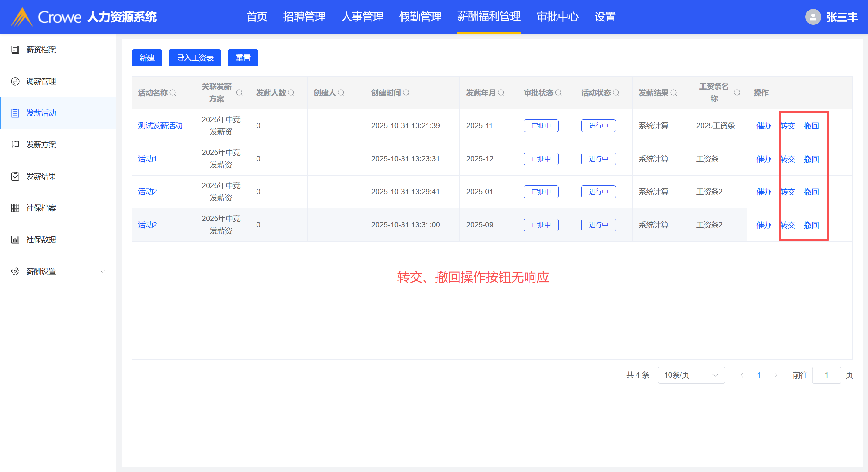The image size is (868, 472).
Task: Click search icon beside 活动名称 column header
Action: pyautogui.click(x=173, y=93)
